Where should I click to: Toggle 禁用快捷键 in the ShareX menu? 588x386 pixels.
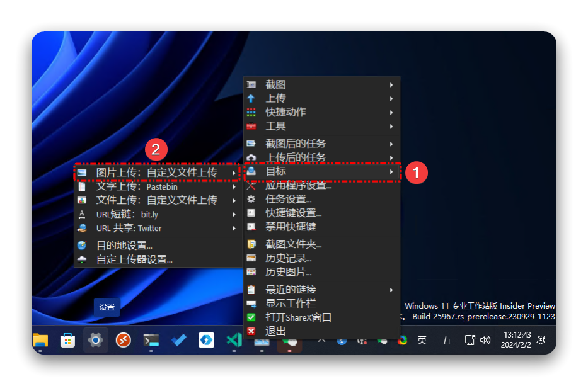tap(322, 227)
